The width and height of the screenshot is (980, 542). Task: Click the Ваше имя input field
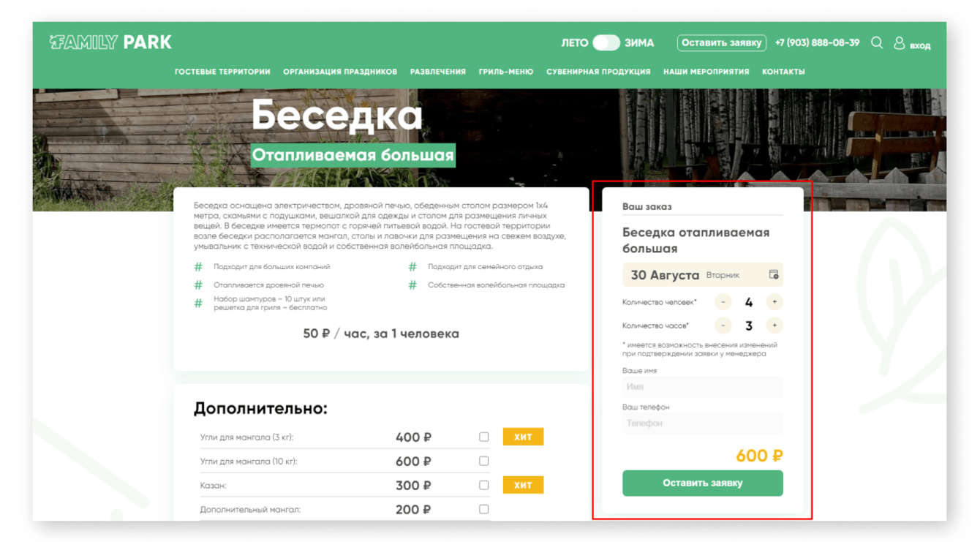pos(703,387)
